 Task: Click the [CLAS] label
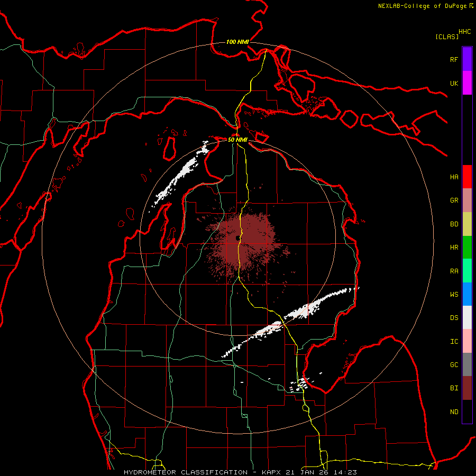447,37
